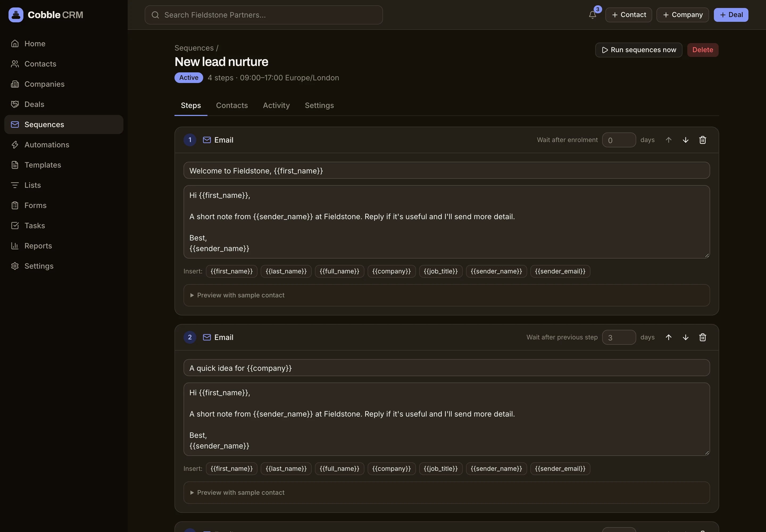Expand step 1 Preview with sample contact
This screenshot has width=766, height=532.
coord(446,295)
